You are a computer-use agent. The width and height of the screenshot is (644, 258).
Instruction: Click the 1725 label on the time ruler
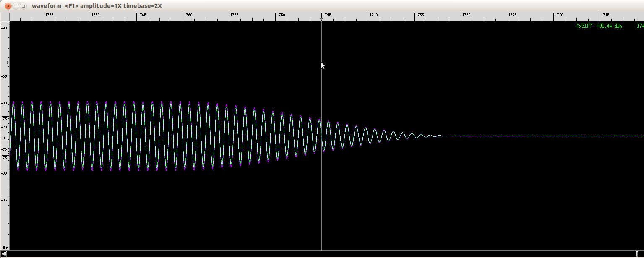513,15
